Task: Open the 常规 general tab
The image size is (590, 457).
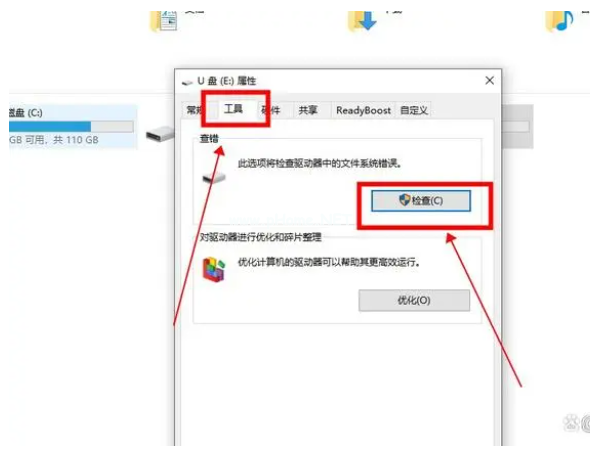Action: point(196,110)
